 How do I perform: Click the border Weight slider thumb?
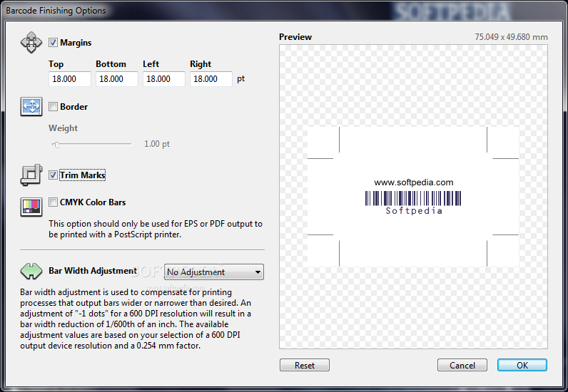(x=56, y=145)
